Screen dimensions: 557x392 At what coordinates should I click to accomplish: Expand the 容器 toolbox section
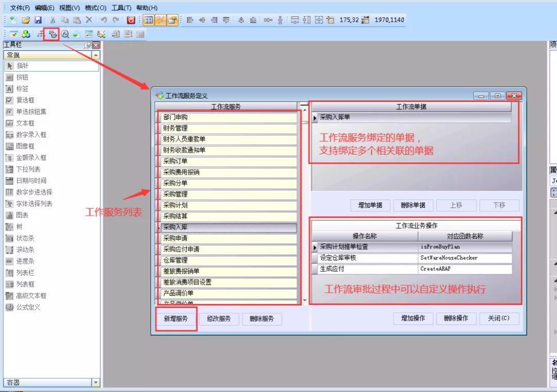96,382
